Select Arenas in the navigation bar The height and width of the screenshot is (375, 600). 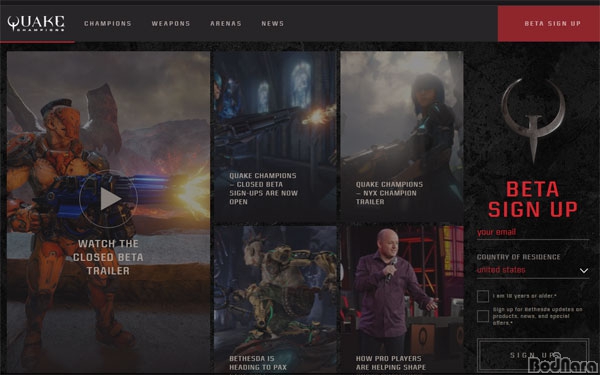click(226, 24)
